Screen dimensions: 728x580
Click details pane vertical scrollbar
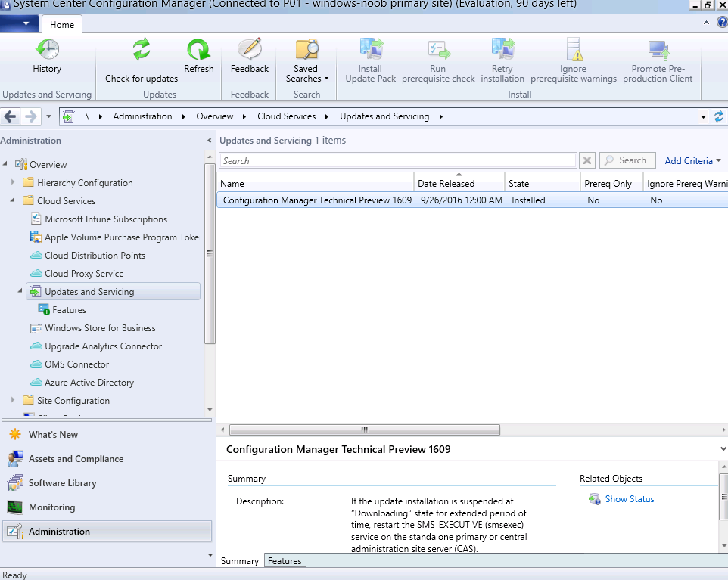coord(723,497)
